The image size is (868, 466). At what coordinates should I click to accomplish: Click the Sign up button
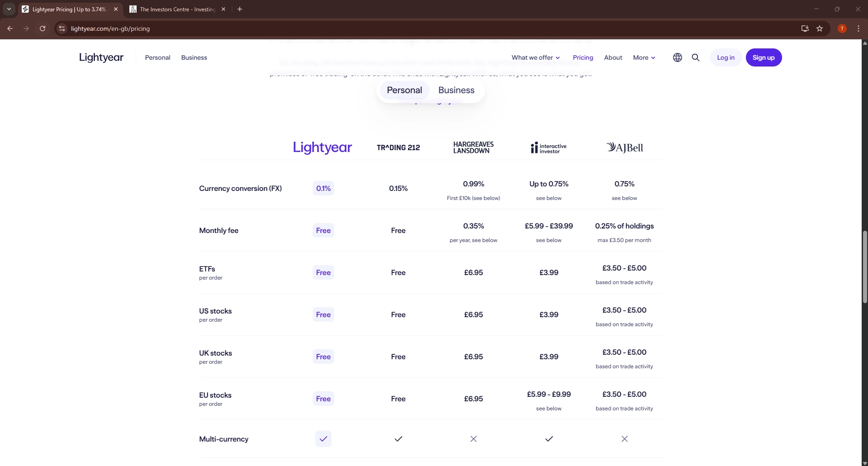764,57
